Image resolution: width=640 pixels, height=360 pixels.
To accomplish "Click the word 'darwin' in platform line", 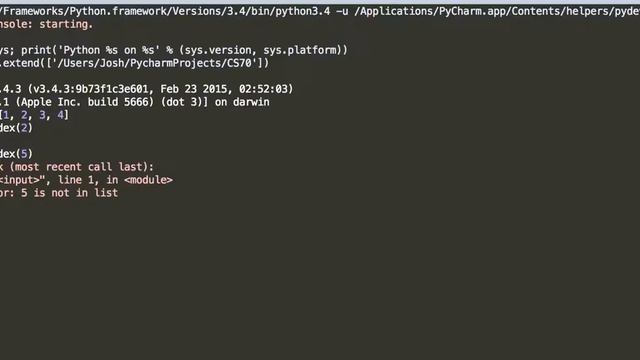I will [251, 102].
